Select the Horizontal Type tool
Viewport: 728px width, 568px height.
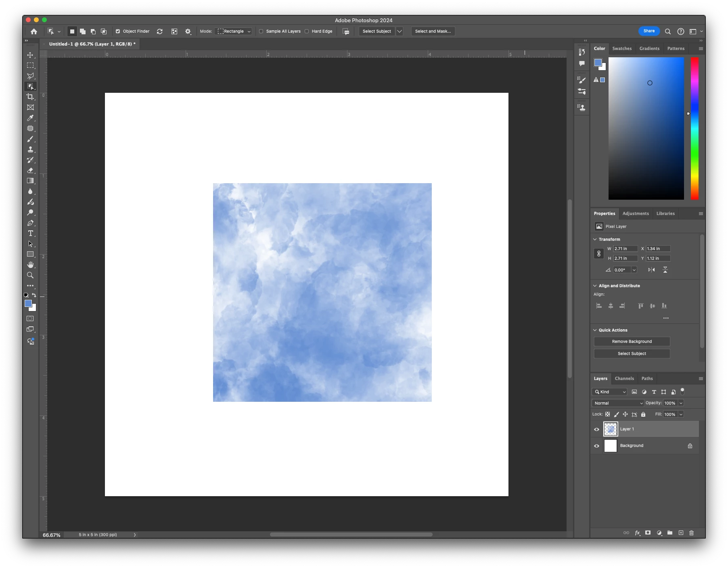pos(30,233)
